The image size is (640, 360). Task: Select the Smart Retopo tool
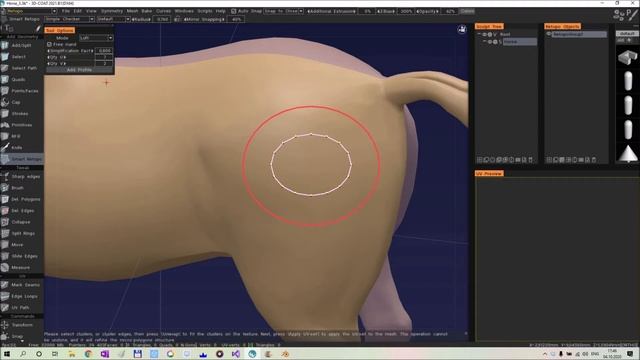[22, 159]
